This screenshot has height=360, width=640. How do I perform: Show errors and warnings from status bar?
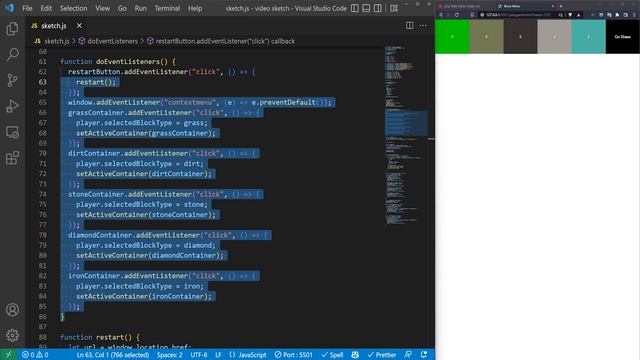click(35, 355)
